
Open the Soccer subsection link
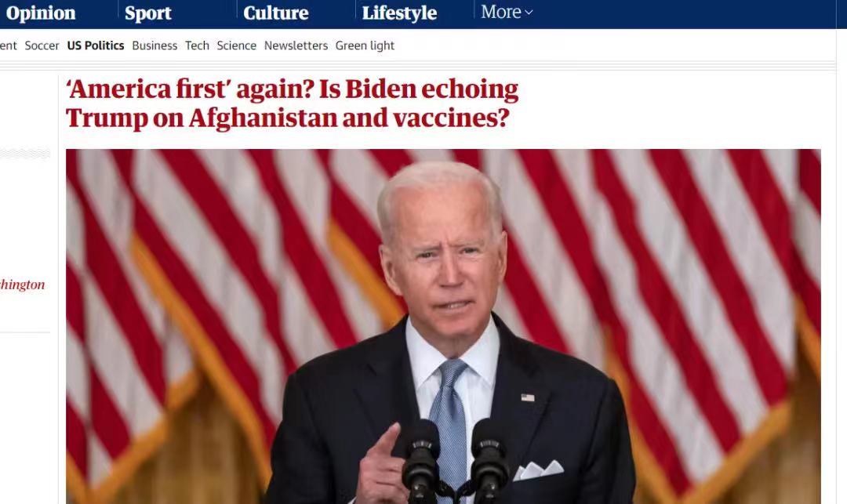[x=42, y=46]
